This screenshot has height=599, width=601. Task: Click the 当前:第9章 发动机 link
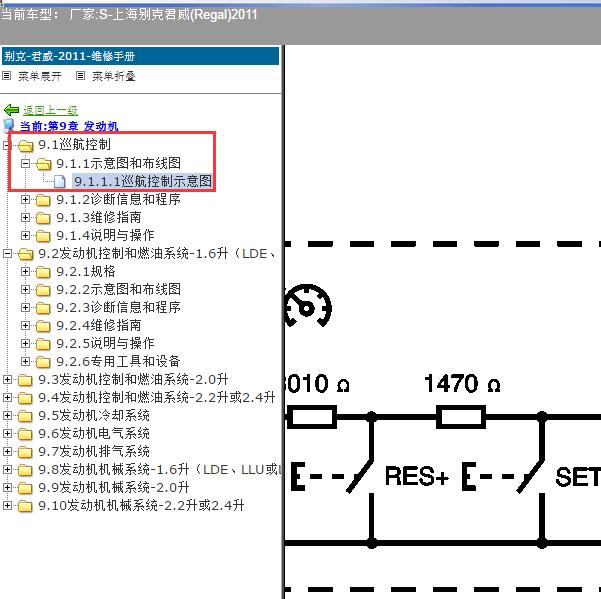[69, 126]
